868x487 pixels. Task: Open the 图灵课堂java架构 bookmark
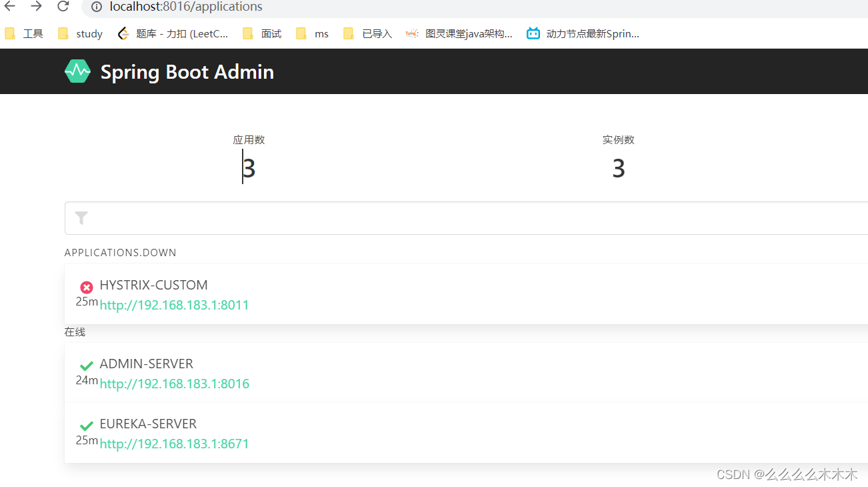click(459, 33)
